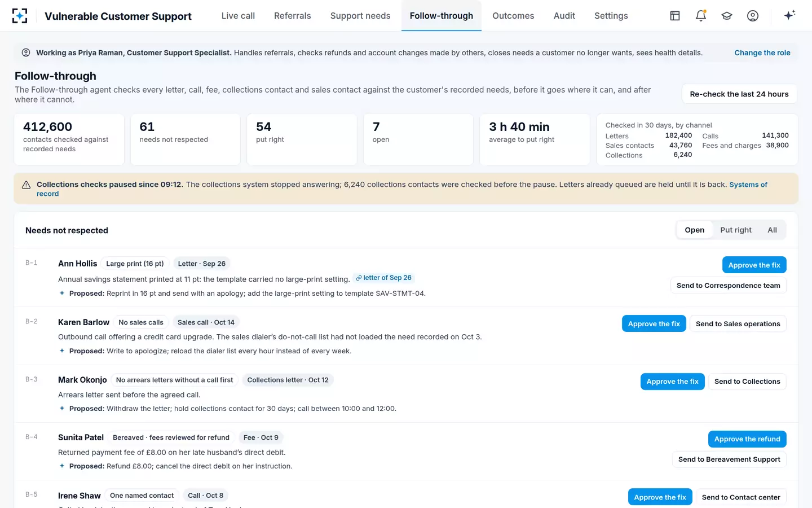Viewport: 812px width, 508px height.
Task: Send Sunita Patel case to Bereavement Support
Action: (x=729, y=459)
